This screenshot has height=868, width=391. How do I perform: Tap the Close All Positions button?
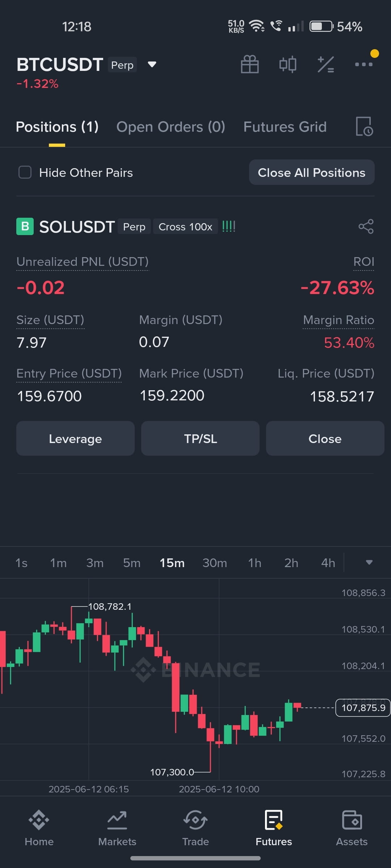click(312, 173)
